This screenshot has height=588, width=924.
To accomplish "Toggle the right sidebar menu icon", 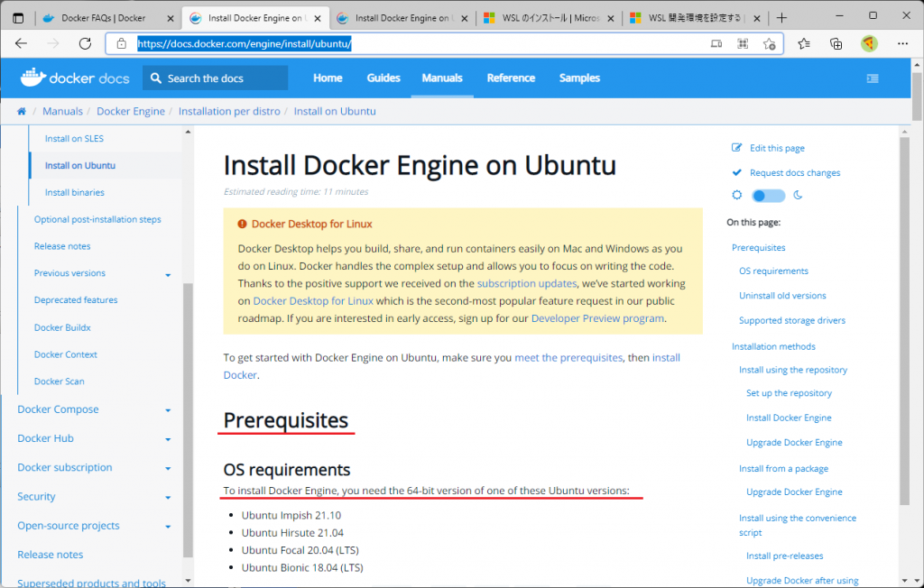I will [873, 78].
